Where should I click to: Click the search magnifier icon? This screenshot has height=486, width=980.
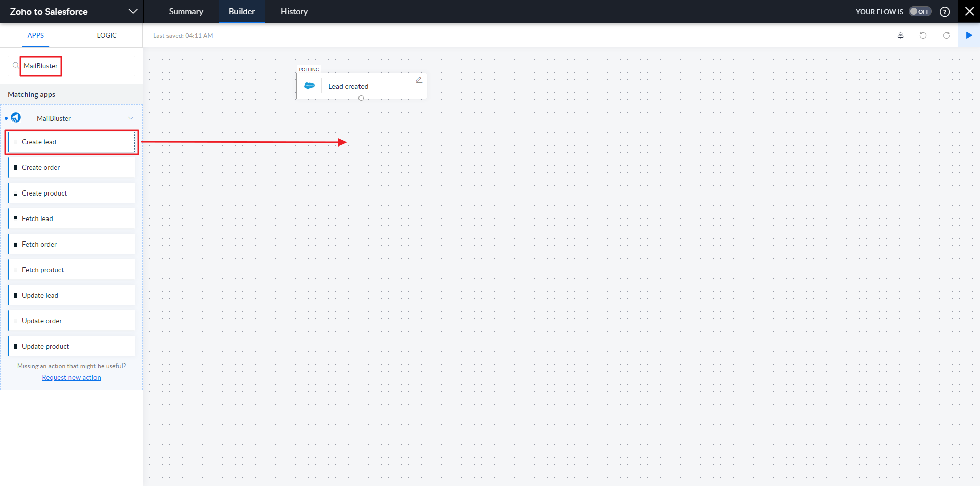pos(16,66)
